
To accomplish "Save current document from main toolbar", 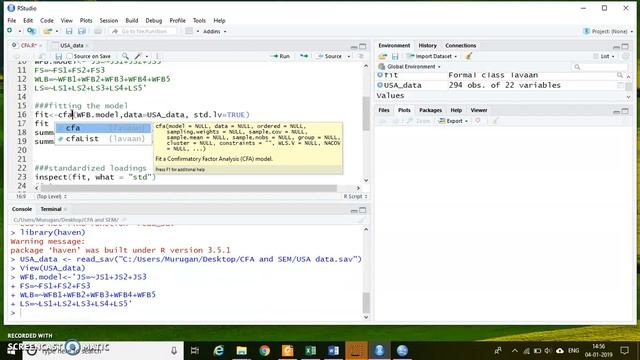I will click(69, 31).
